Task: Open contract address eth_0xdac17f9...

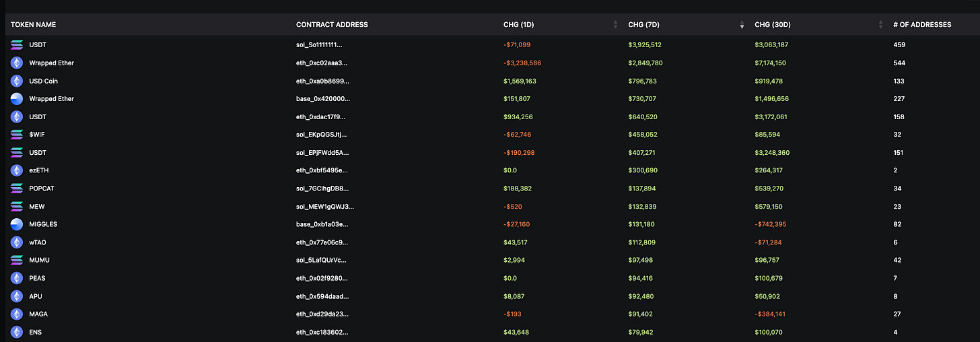Action: pyautogui.click(x=322, y=116)
